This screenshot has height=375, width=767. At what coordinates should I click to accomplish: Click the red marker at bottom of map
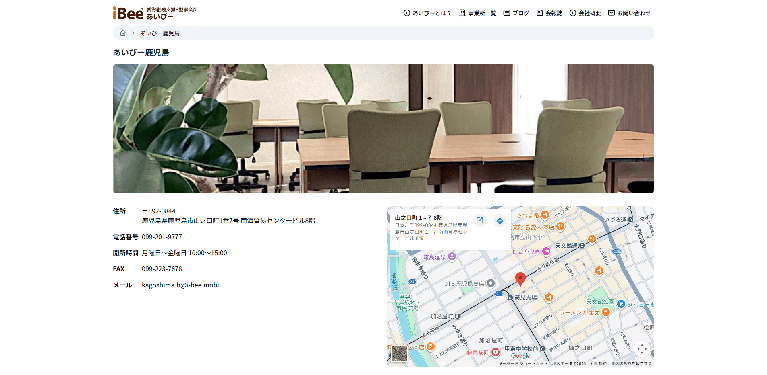click(495, 352)
